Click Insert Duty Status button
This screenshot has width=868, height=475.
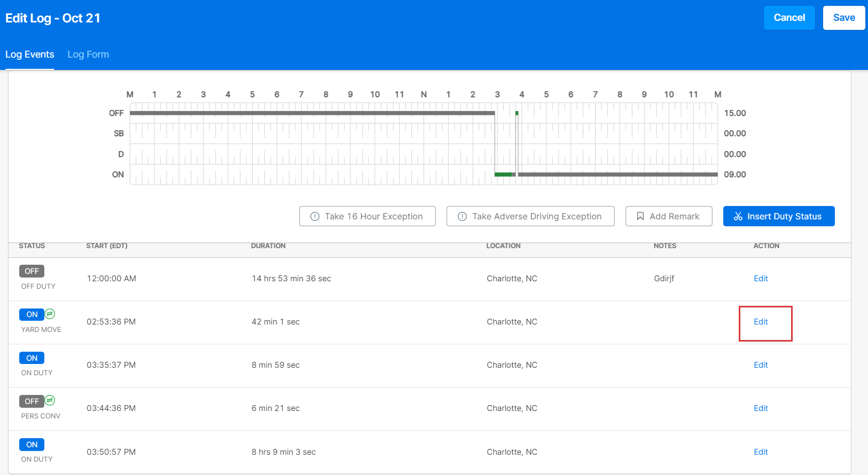[779, 216]
